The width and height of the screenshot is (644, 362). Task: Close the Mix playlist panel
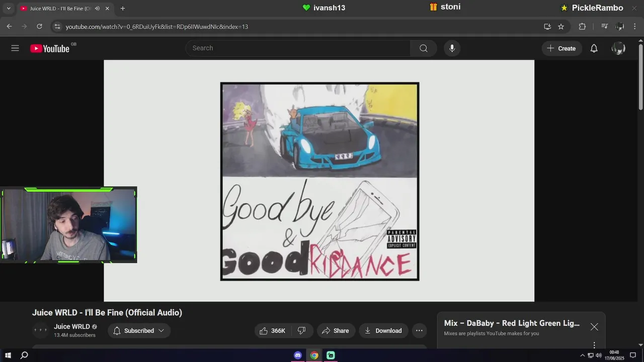tap(594, 327)
